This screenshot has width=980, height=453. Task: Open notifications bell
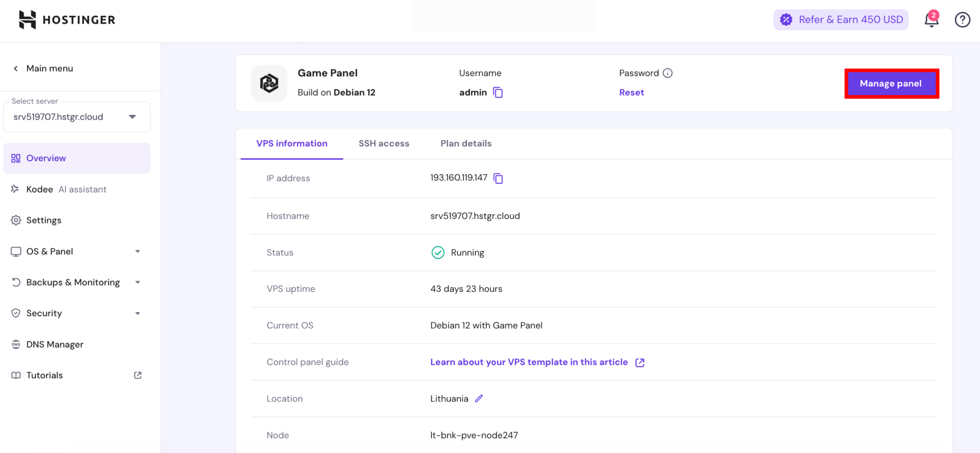point(931,20)
